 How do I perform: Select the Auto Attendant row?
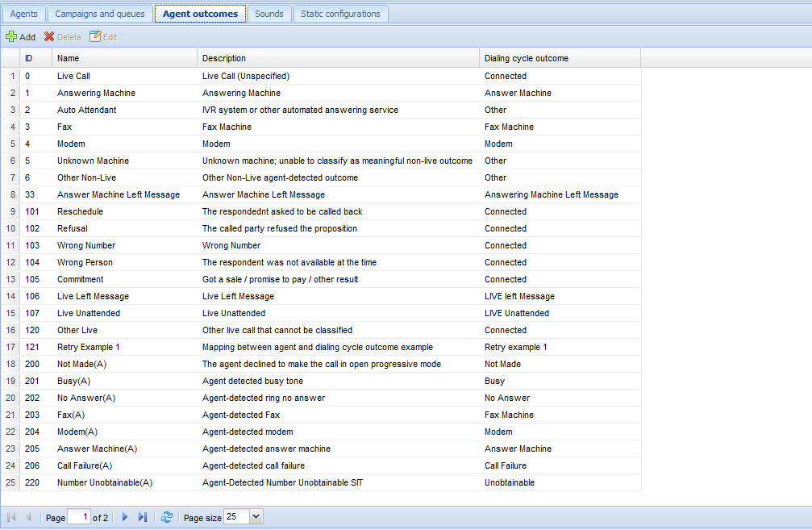click(x=321, y=110)
